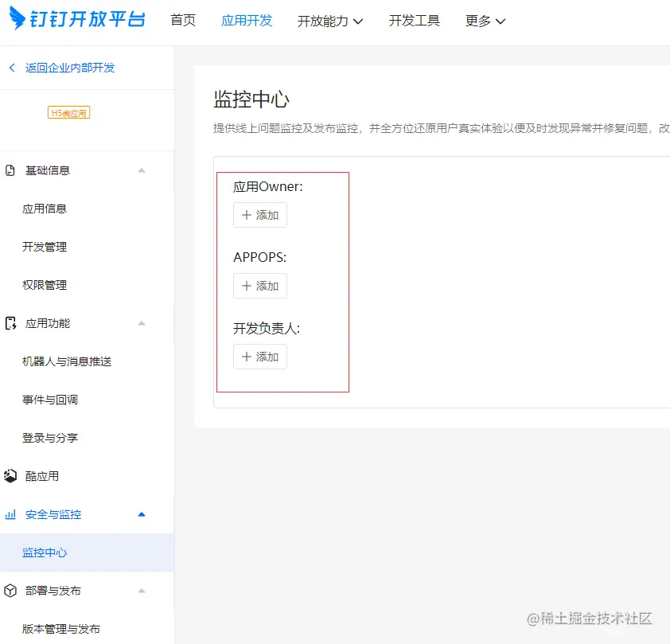The height and width of the screenshot is (644, 670).
Task: Open 事件与回调 in the sidebar
Action: coord(50,400)
